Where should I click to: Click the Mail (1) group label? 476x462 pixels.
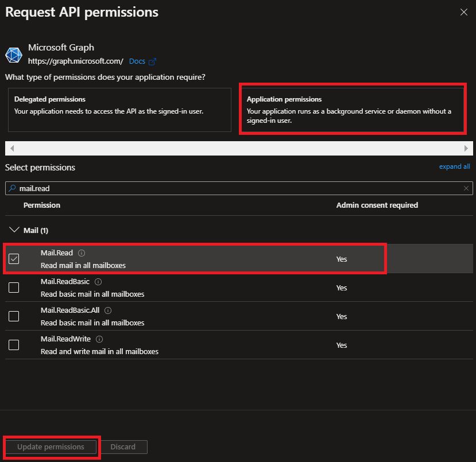(36, 231)
